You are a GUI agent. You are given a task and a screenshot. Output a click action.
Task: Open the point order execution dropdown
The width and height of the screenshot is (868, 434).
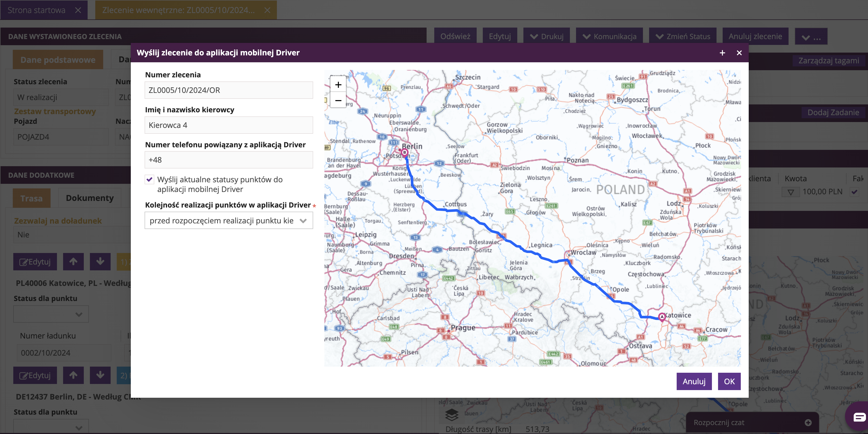(228, 221)
